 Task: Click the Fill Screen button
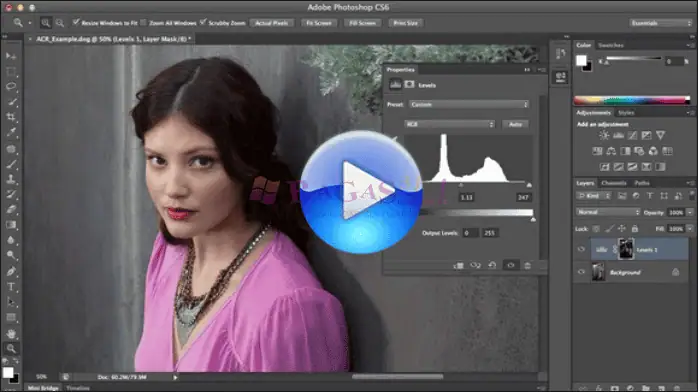pyautogui.click(x=362, y=23)
